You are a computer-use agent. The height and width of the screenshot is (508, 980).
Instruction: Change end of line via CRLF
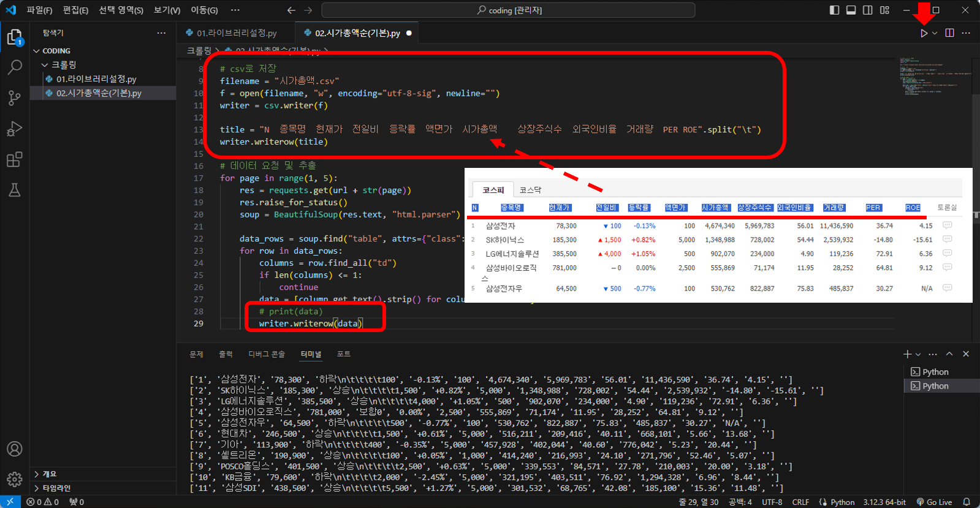[x=800, y=502]
